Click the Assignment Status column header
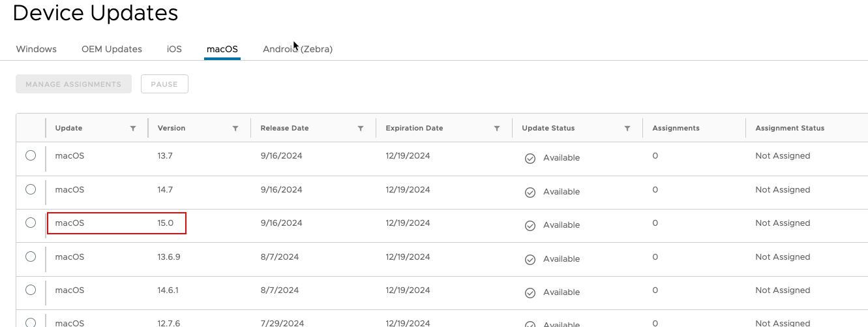This screenshot has width=868, height=327. pos(790,129)
